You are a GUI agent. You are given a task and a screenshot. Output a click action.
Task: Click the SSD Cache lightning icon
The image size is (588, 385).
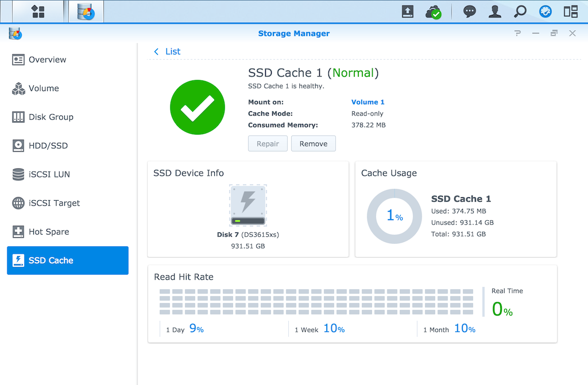18,260
